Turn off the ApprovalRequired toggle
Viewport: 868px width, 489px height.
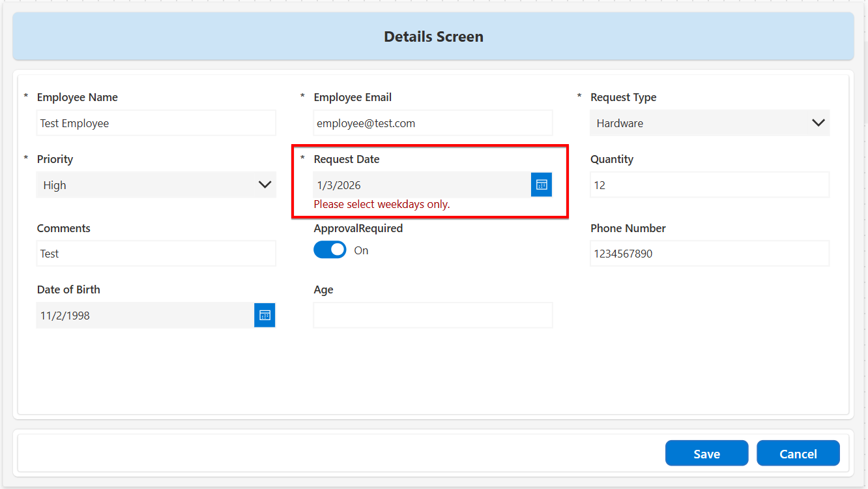click(x=330, y=250)
